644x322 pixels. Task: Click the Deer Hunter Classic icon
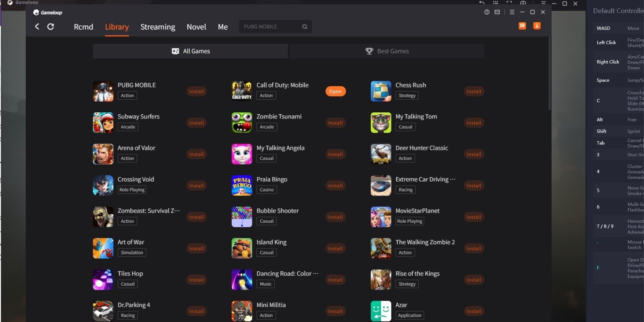tap(381, 154)
